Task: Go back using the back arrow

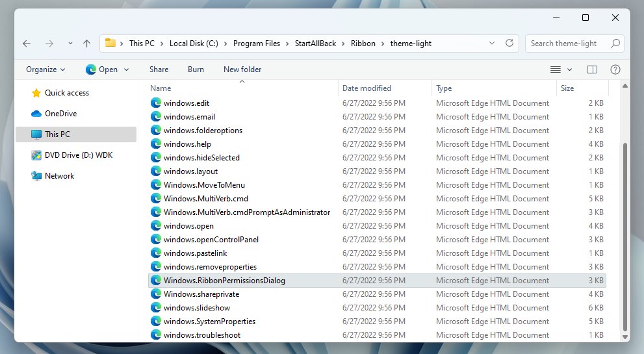Action: pos(27,44)
